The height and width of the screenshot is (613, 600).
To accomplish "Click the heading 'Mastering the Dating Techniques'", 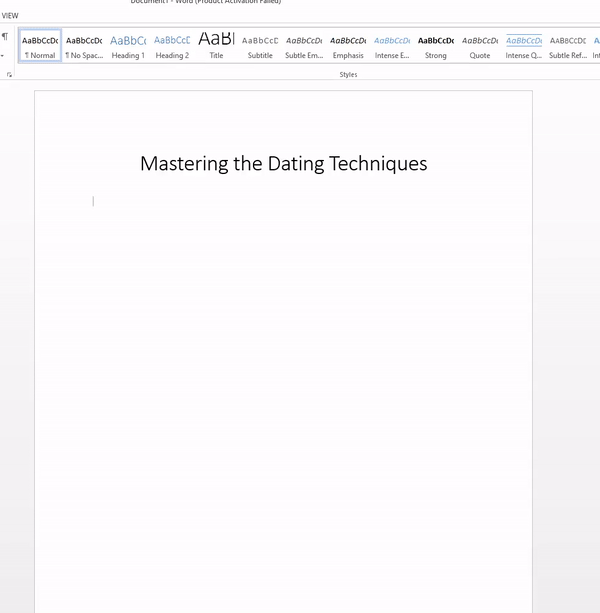I will 283,163.
